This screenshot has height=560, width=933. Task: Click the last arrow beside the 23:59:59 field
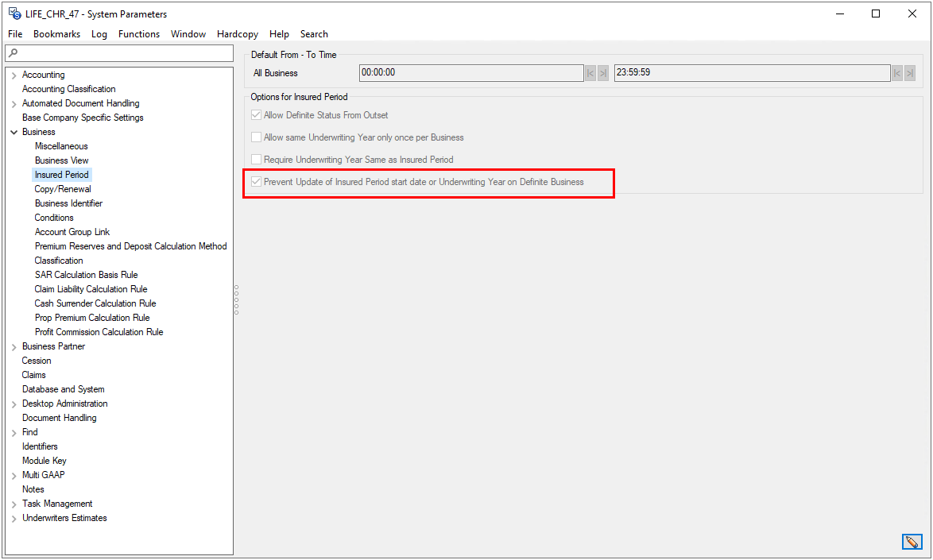point(909,73)
